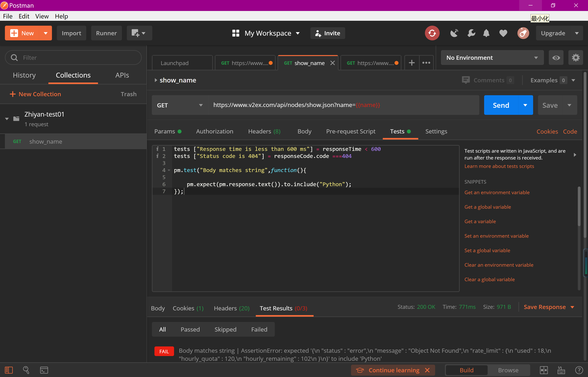This screenshot has width=588, height=377.
Task: Click the workspace grid icon
Action: coord(235,33)
